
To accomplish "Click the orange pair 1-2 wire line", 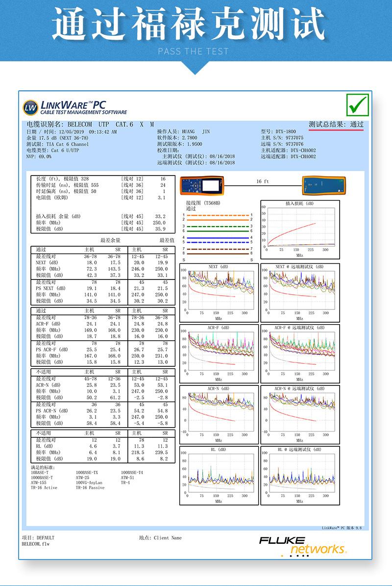I will click(x=217, y=218).
